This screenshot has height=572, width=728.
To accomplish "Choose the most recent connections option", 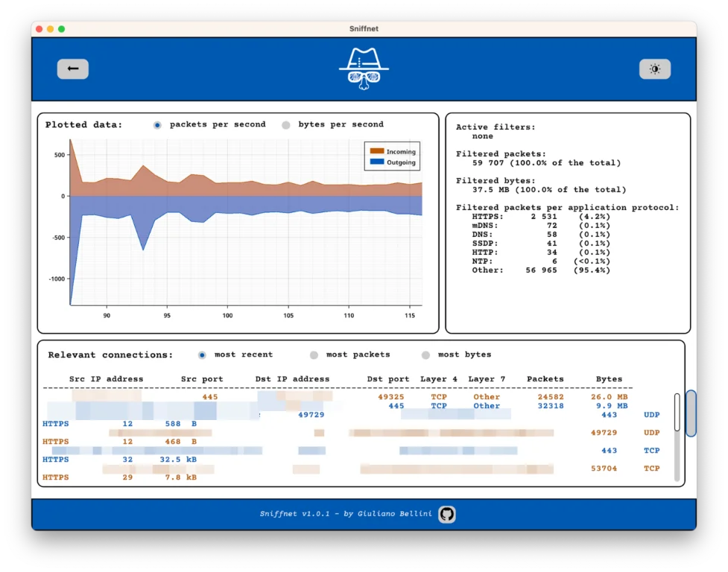I will 202,355.
